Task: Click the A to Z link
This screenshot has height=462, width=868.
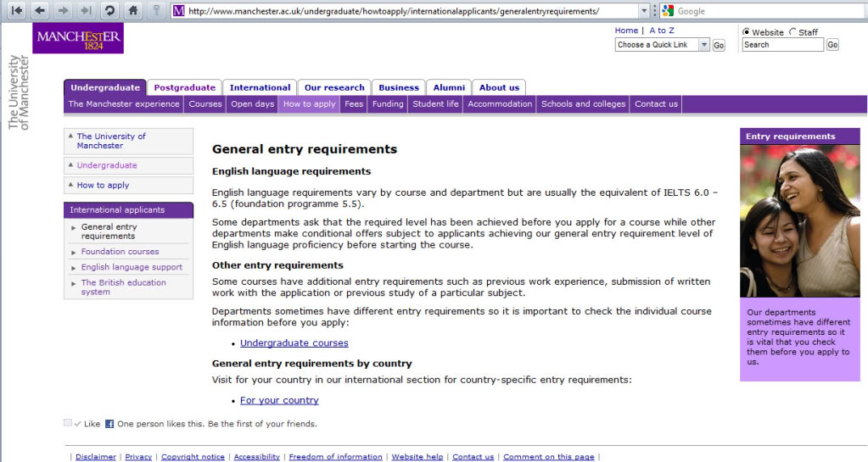Action: pyautogui.click(x=662, y=31)
